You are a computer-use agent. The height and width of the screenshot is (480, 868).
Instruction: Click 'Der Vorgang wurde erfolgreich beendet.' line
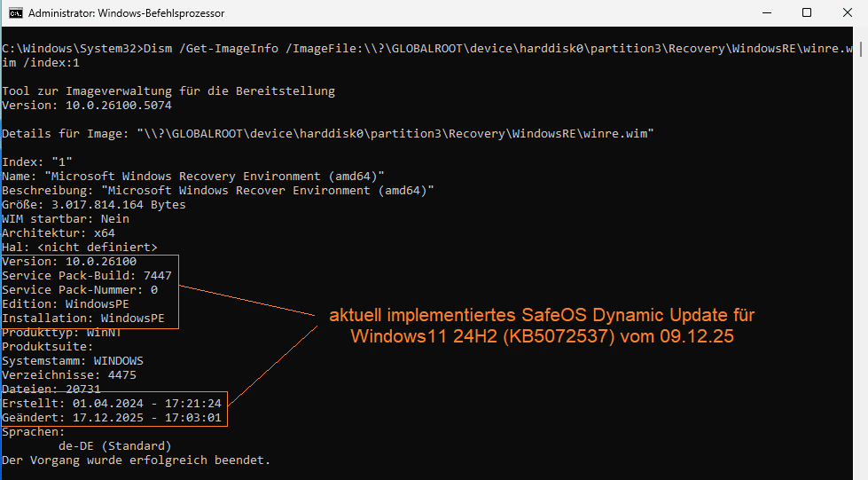(137, 460)
